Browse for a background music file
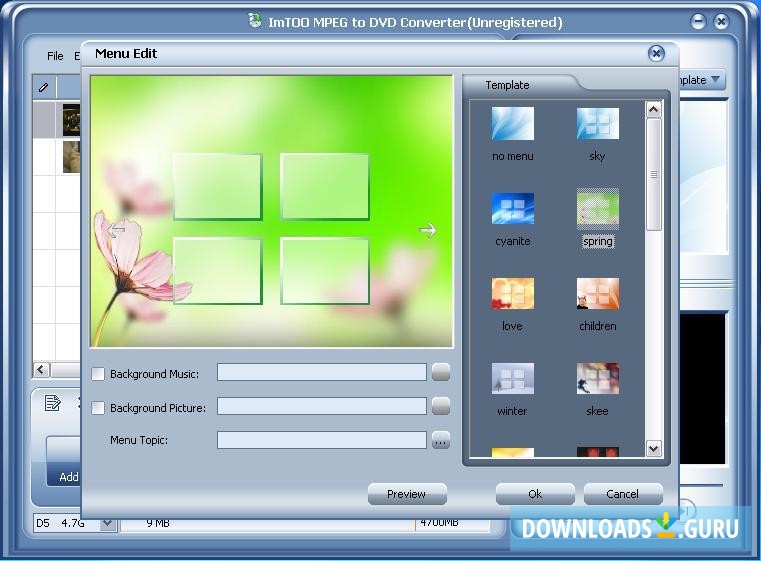 441,372
